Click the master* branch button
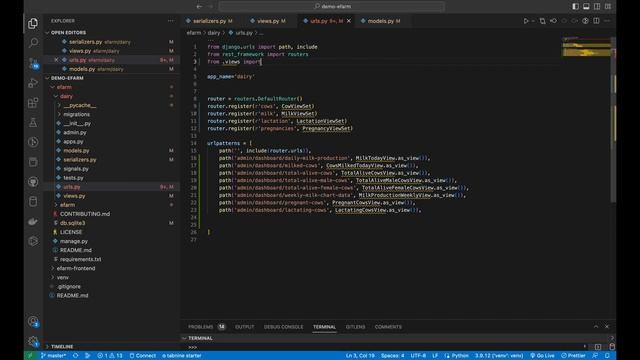Screen dimensions: 640x360 [53, 356]
